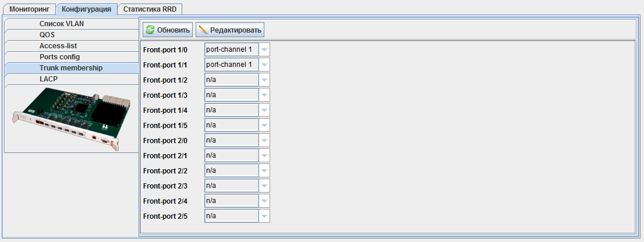
Task: Click the pencil edit icon
Action: click(x=203, y=30)
